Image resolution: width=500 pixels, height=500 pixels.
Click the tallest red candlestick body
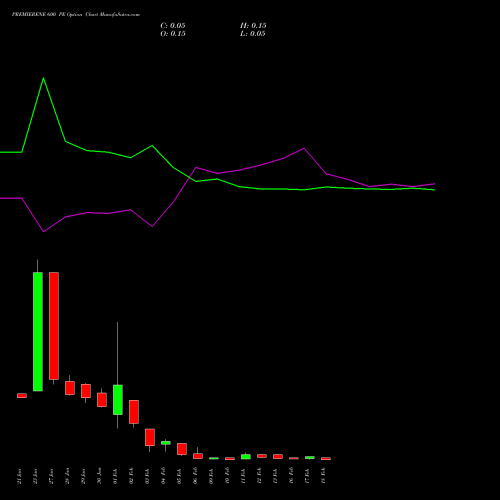[x=54, y=326]
